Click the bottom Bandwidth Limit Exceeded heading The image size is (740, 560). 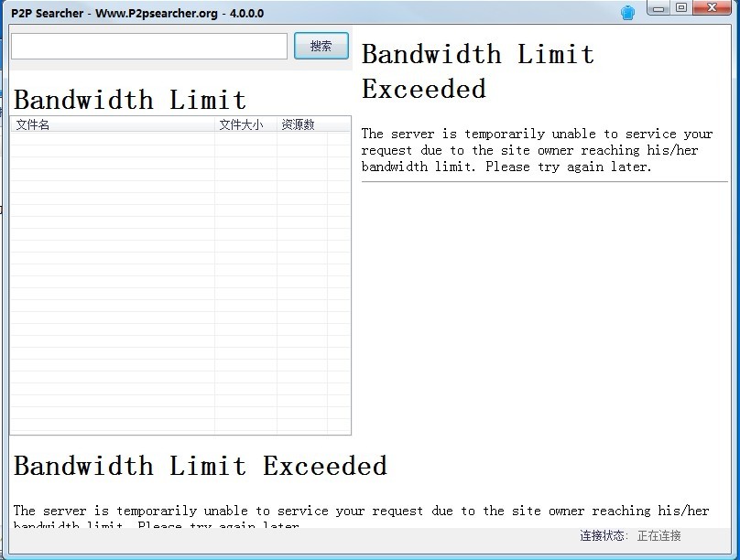pos(201,466)
